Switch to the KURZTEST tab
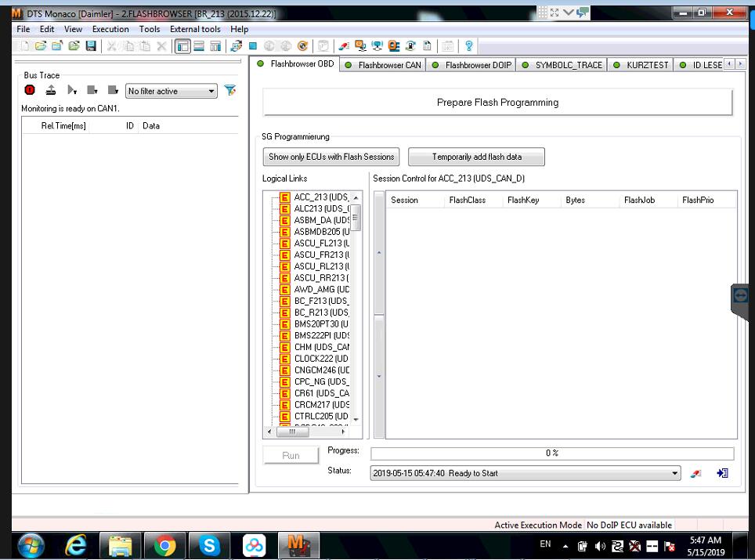The width and height of the screenshot is (755, 560). click(x=641, y=65)
